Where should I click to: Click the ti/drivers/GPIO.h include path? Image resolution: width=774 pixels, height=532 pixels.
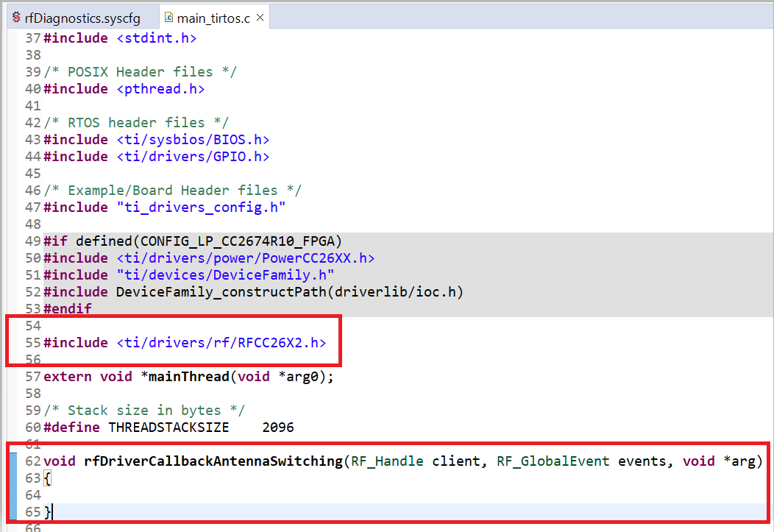[x=193, y=157]
